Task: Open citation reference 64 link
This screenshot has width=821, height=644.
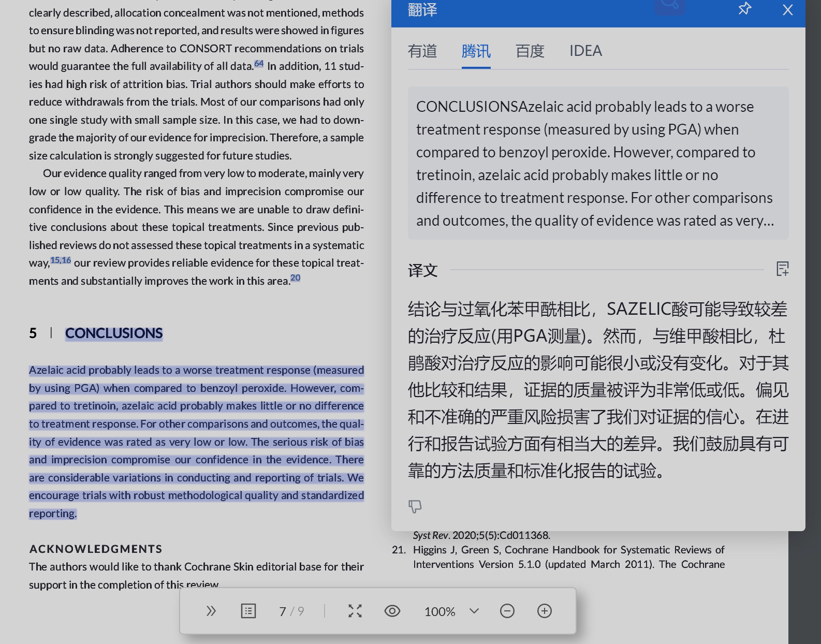Action: click(259, 64)
